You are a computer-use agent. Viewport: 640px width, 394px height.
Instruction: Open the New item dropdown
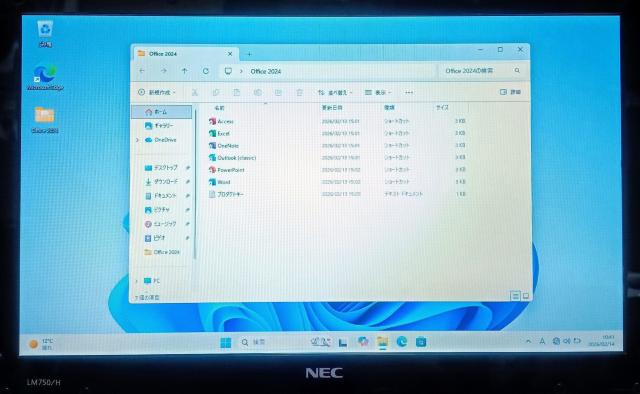[x=157, y=92]
